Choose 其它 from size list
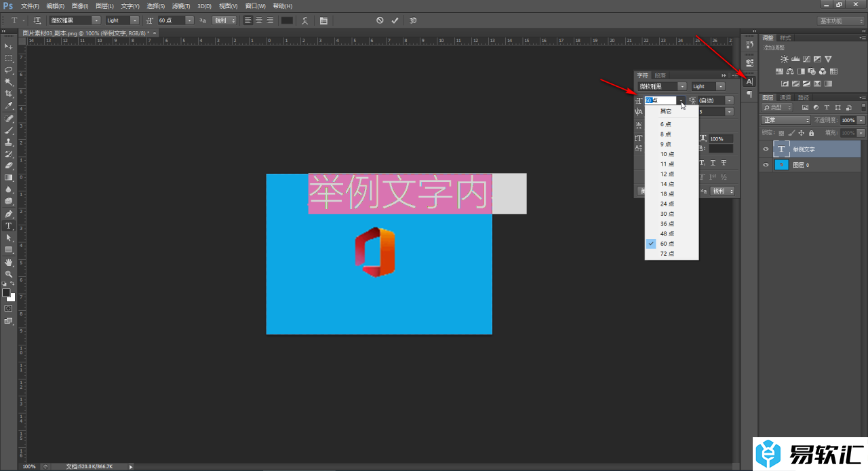Screen dimensions: 868x471 click(x=671, y=111)
